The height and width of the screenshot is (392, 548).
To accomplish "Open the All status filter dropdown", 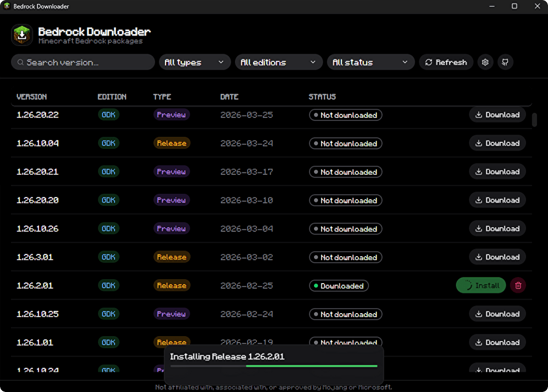I will point(370,62).
